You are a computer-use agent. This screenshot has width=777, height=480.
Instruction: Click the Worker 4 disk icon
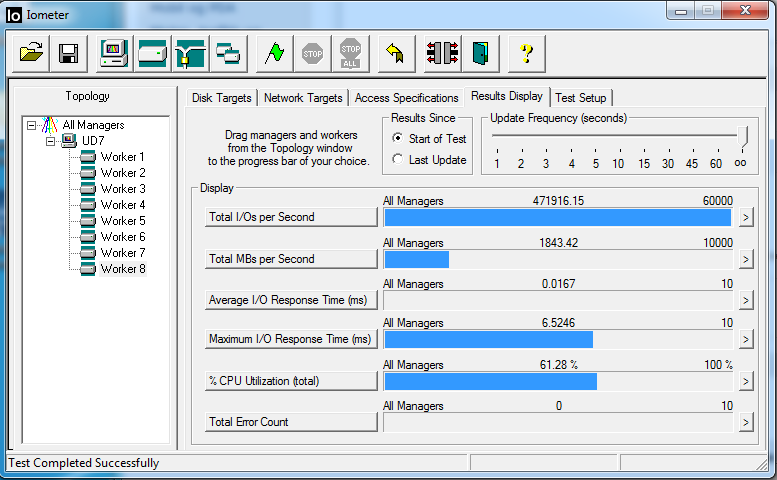[x=88, y=205]
